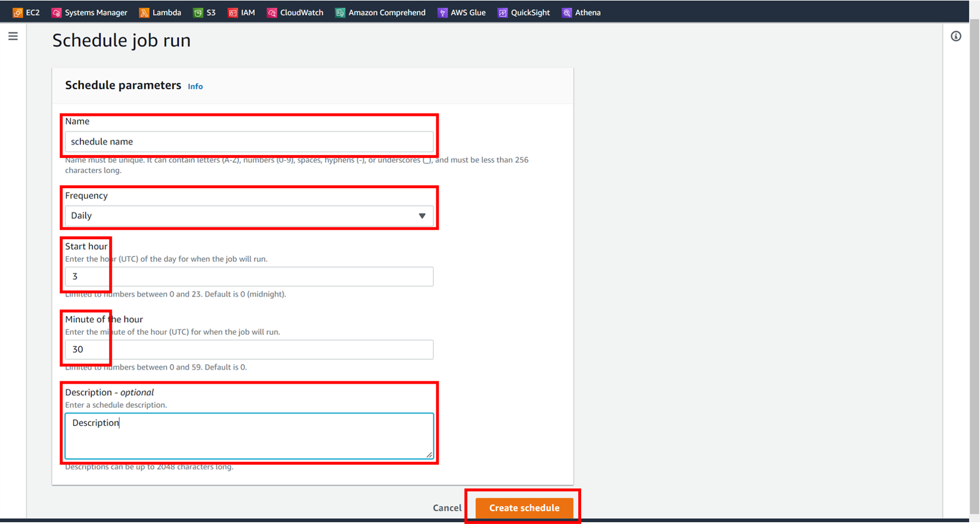Click the text 'Descriptions can be up to 2048 characters long.'
Image resolution: width=980 pixels, height=524 pixels.
pos(149,467)
